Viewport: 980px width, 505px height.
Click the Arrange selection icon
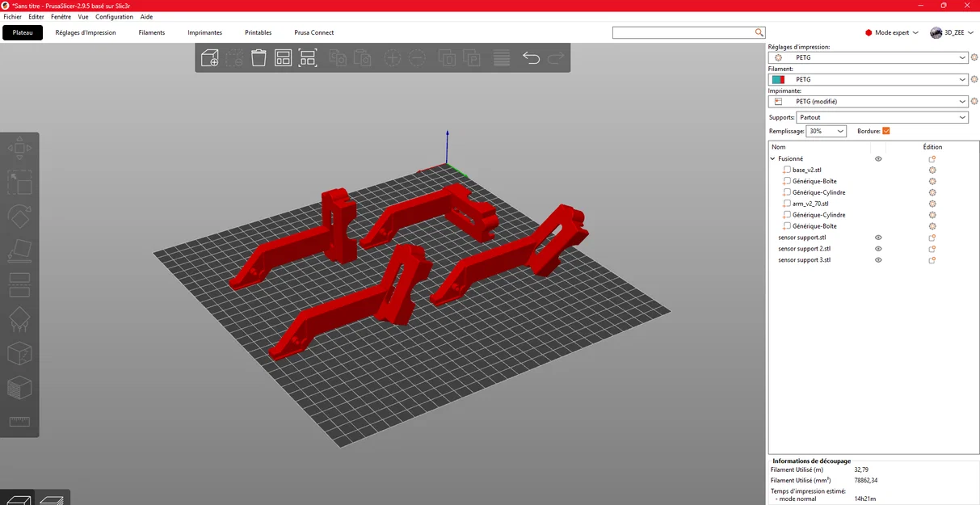(308, 57)
